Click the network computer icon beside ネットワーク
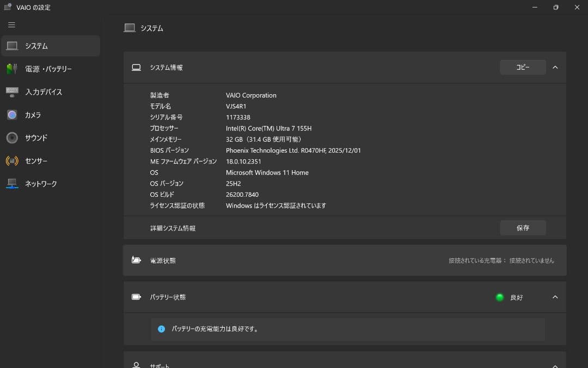The height and width of the screenshot is (368, 588). 12,184
